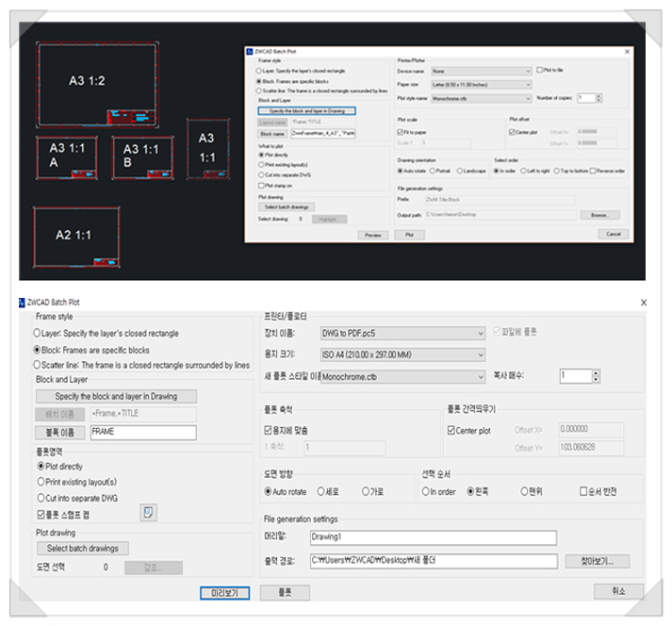Click 블록 이름 block name button

[60, 432]
